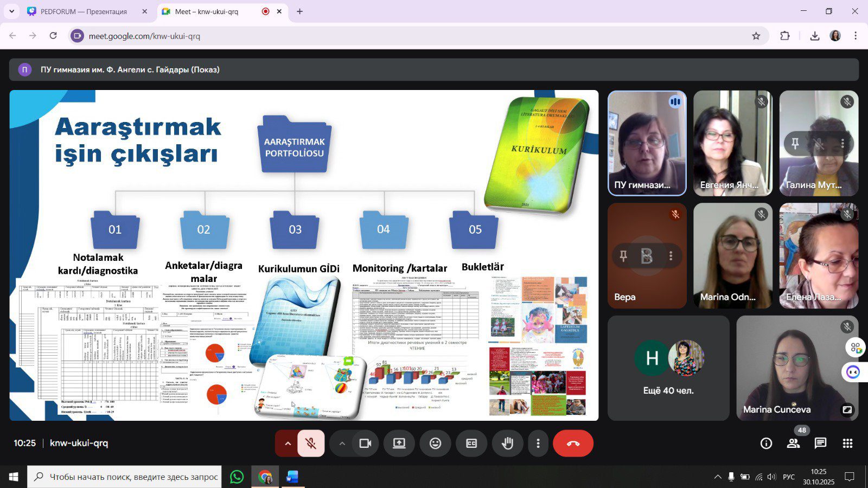Image resolution: width=868 pixels, height=488 pixels.
Task: Open the meeting chat panel
Action: click(x=820, y=444)
